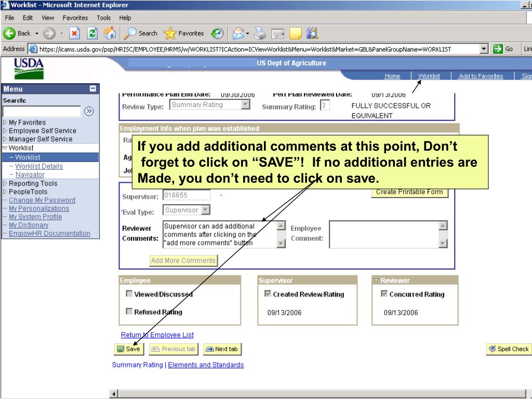Open the Favorites menu
Screen dimensions: 532x399
tap(75, 18)
